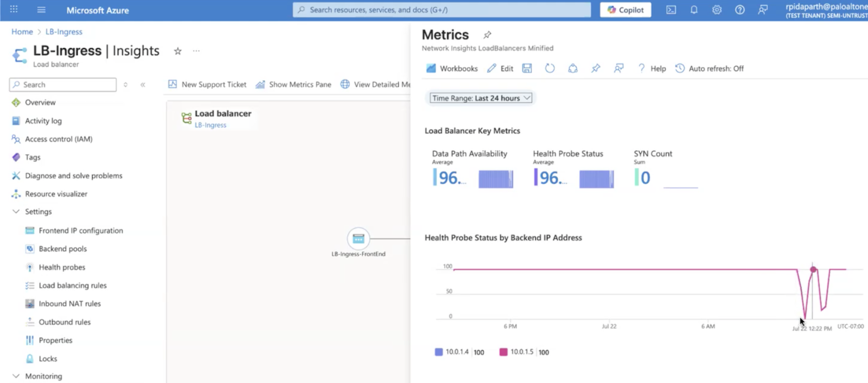
Task: Open Azure Cloud Shell icon
Action: [671, 10]
